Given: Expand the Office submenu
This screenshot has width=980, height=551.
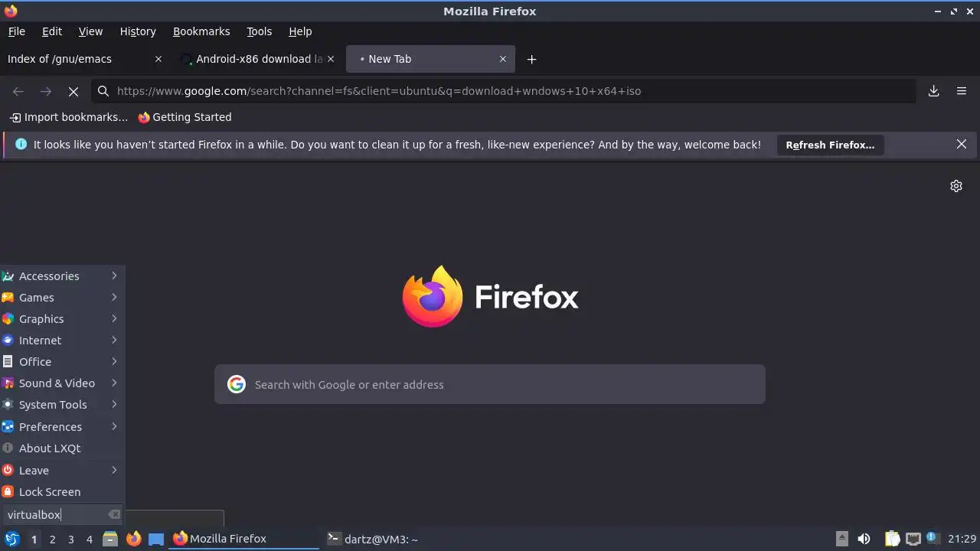Looking at the screenshot, I should tap(62, 361).
